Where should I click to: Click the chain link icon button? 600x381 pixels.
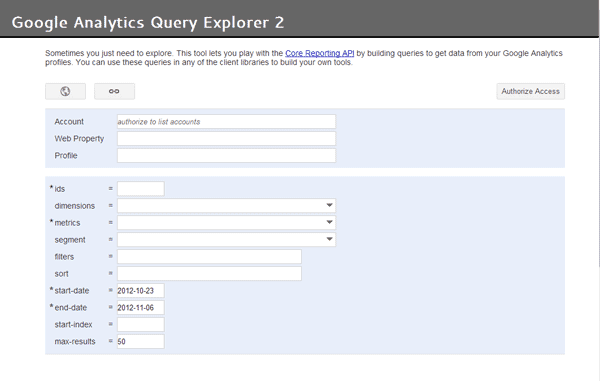pos(114,91)
